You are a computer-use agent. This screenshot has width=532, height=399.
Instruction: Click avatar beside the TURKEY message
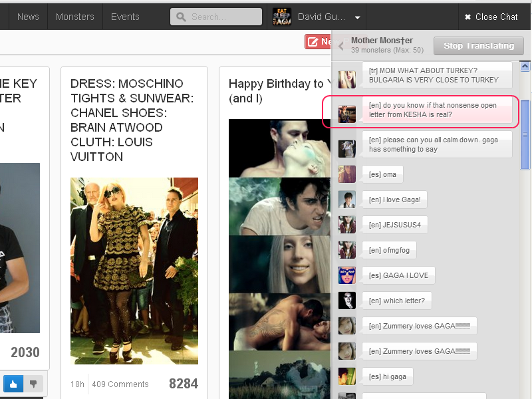click(x=346, y=79)
